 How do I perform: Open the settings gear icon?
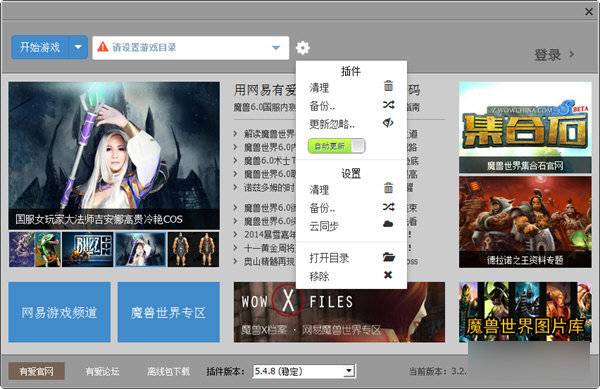point(303,48)
